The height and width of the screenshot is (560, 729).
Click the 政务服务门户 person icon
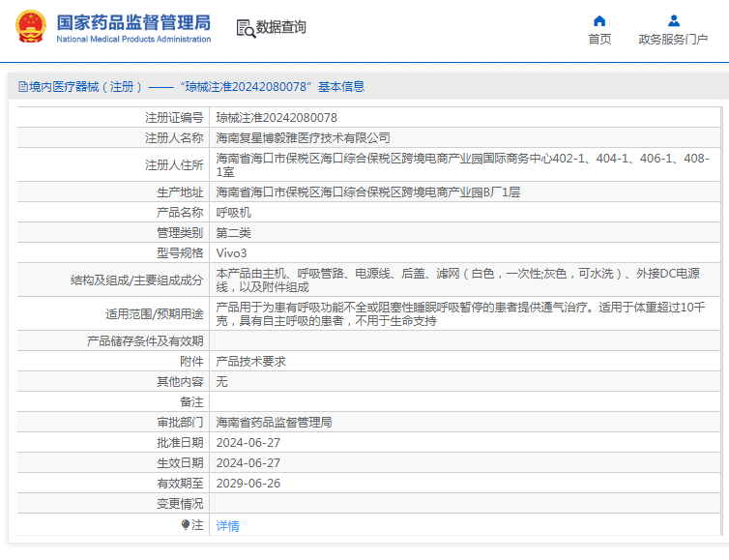[673, 20]
